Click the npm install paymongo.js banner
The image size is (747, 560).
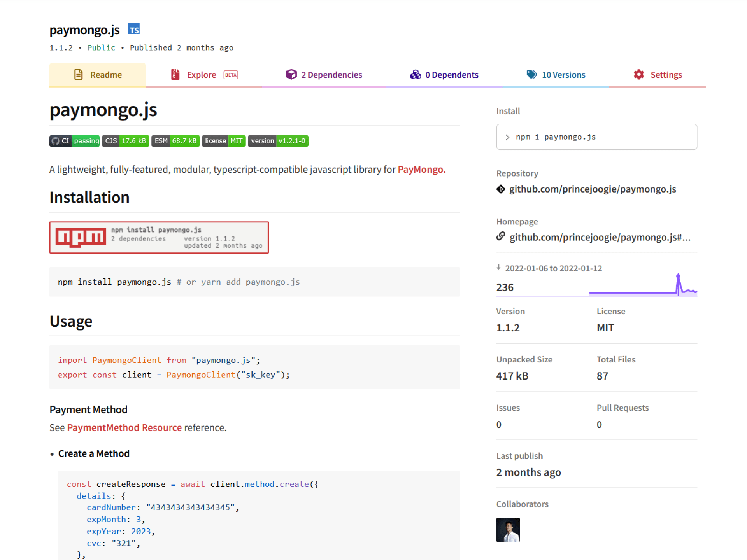click(x=159, y=237)
